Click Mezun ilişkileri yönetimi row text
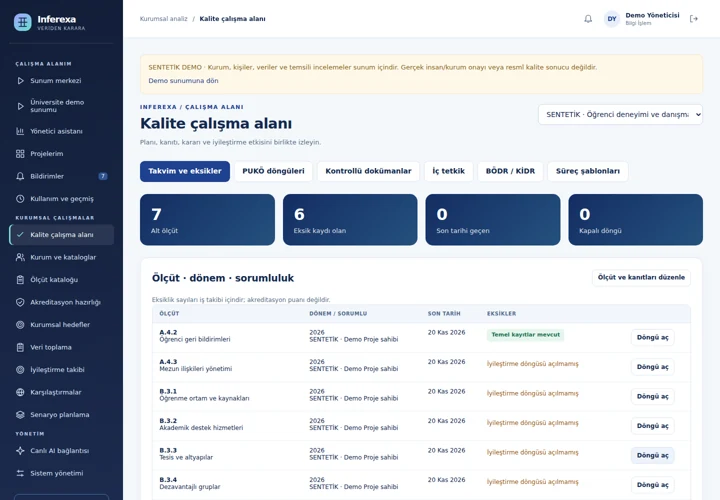 [x=196, y=369]
